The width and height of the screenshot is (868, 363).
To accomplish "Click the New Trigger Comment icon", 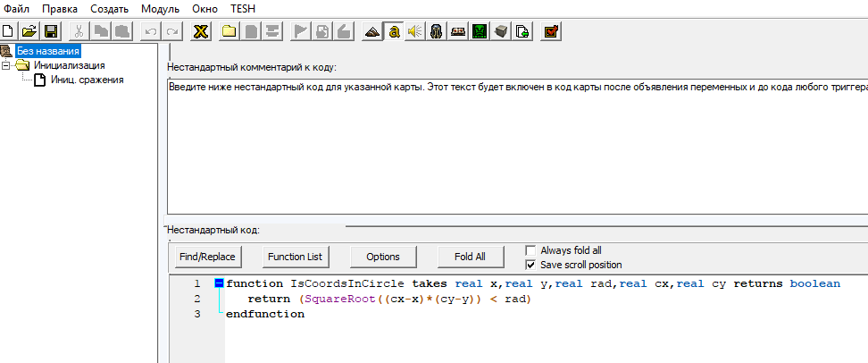I will tap(271, 31).
